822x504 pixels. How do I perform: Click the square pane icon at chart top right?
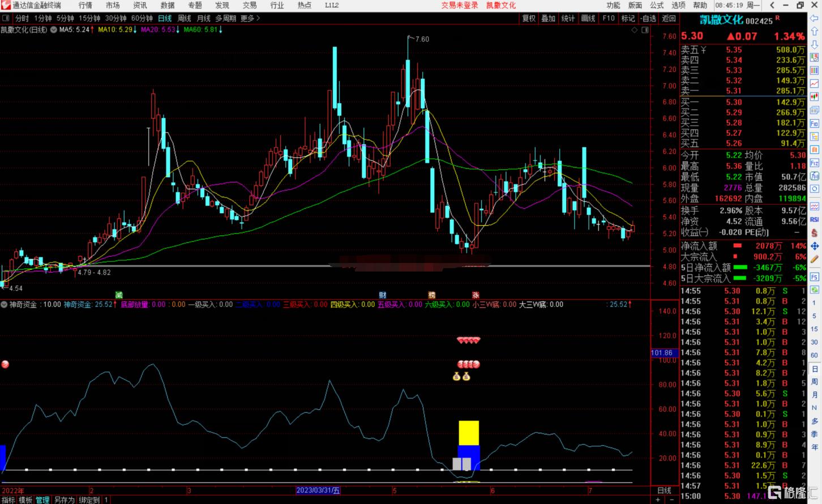pyautogui.click(x=645, y=30)
